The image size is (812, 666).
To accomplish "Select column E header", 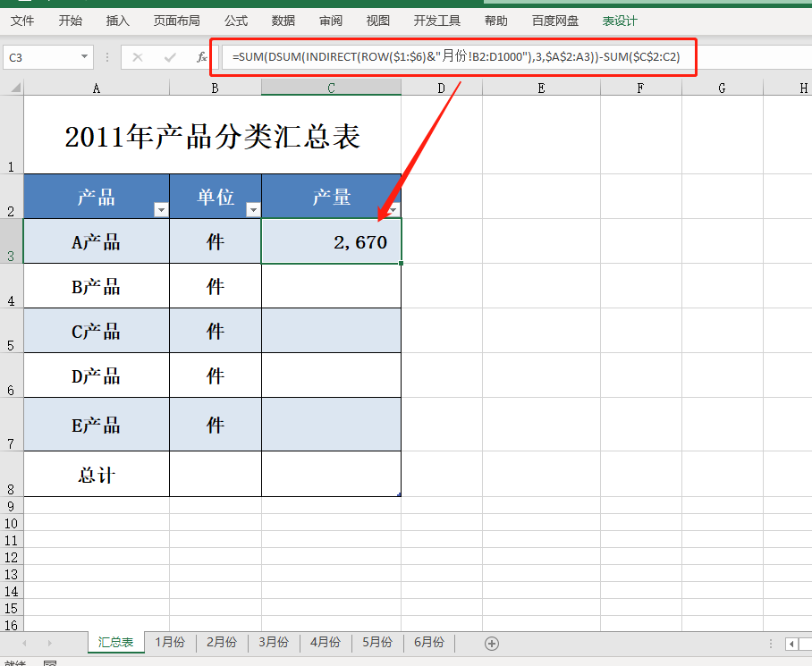I will coord(541,88).
